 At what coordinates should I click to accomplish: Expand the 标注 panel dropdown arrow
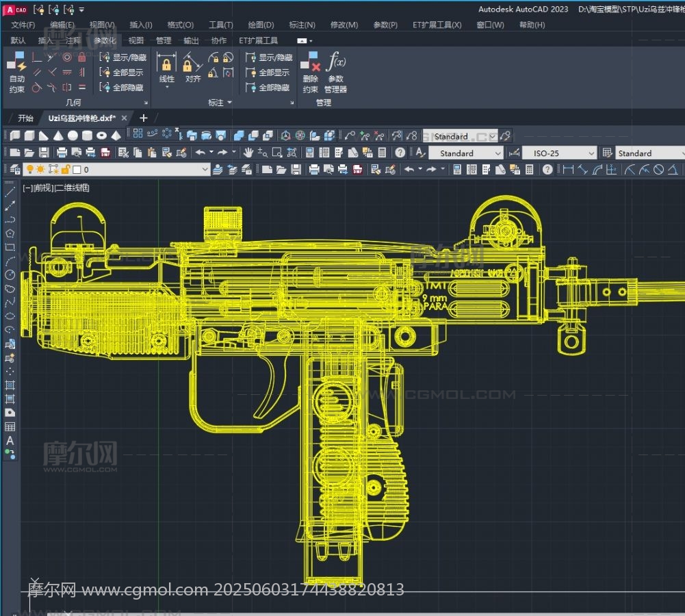(x=230, y=103)
